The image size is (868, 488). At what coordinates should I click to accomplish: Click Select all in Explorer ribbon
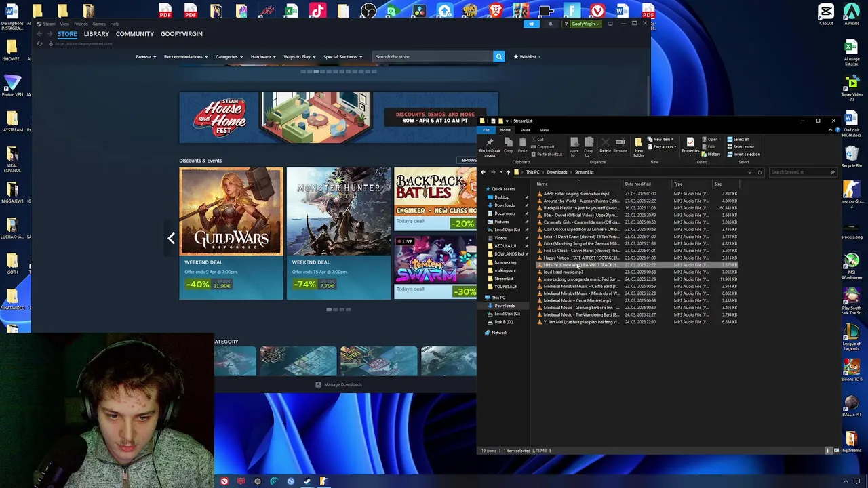(x=738, y=140)
